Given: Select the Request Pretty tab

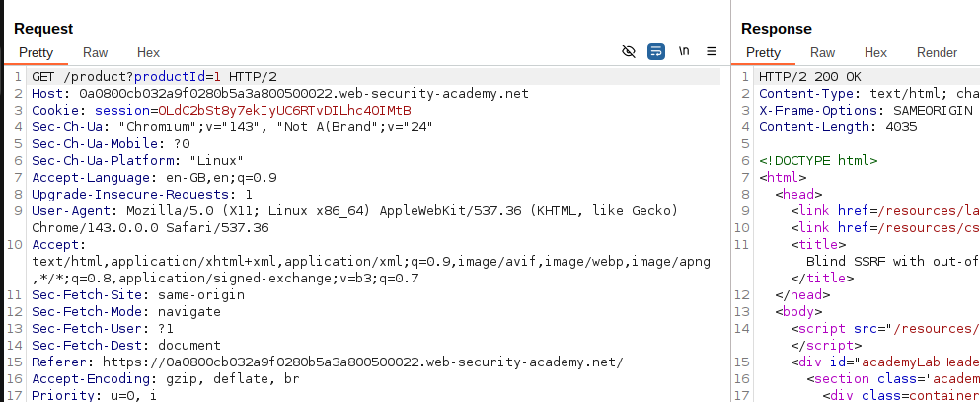Looking at the screenshot, I should point(36,53).
